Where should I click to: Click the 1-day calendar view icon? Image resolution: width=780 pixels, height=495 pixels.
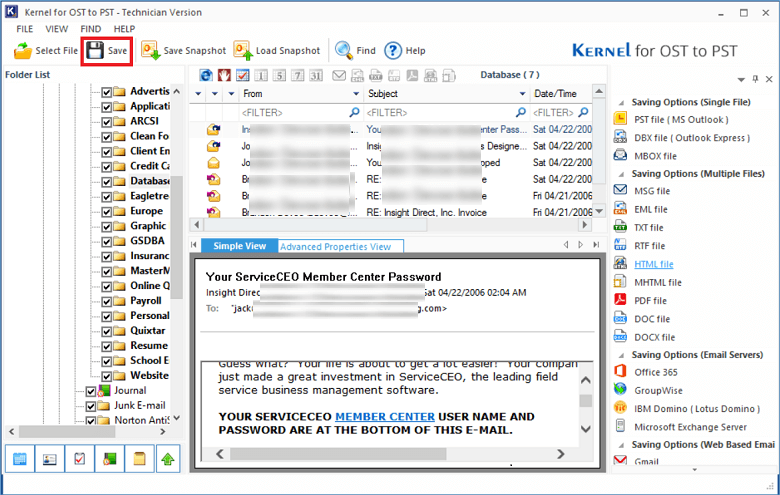[x=261, y=75]
